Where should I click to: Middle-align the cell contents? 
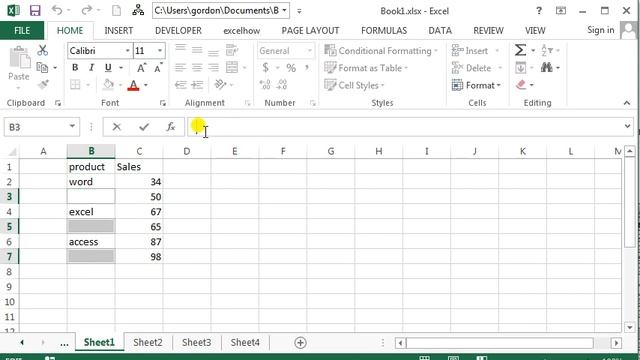coord(197,50)
